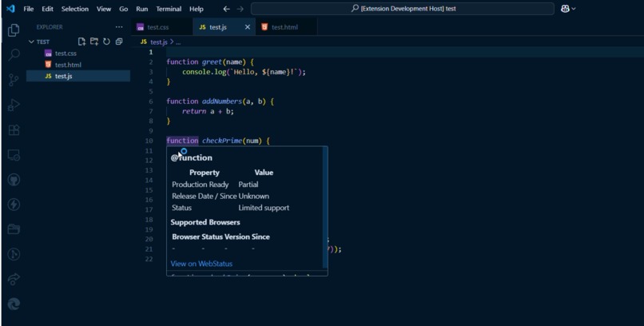Open the Go menu
Screen dimensions: 644x326
(123, 9)
